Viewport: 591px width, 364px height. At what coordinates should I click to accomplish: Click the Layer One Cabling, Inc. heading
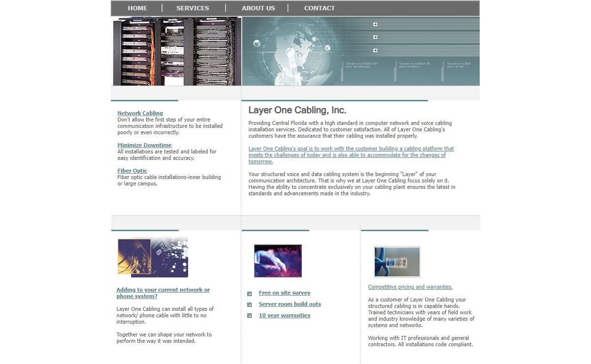tap(297, 110)
